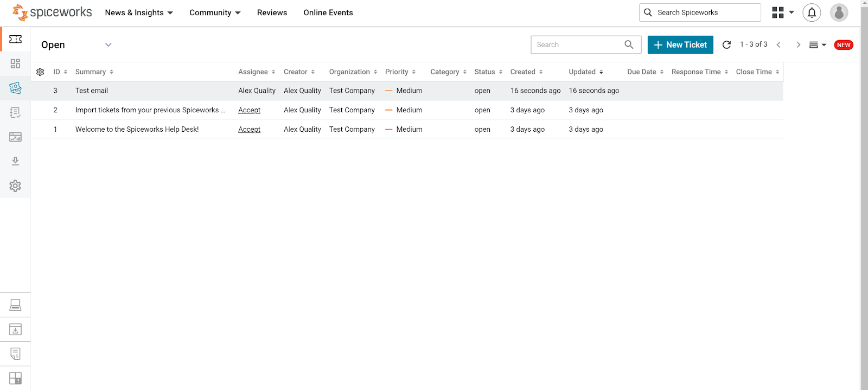Image resolution: width=868 pixels, height=390 pixels.
Task: Open the task checklist icon in sidebar
Action: point(15,112)
